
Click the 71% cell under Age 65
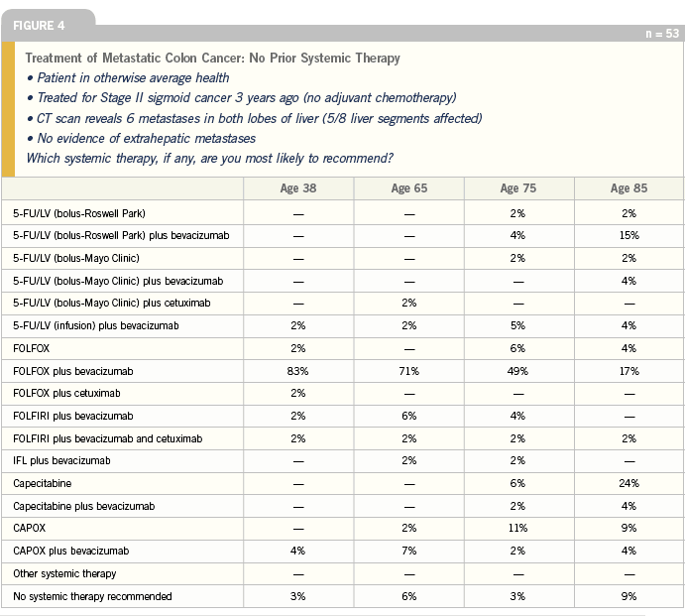(x=409, y=371)
